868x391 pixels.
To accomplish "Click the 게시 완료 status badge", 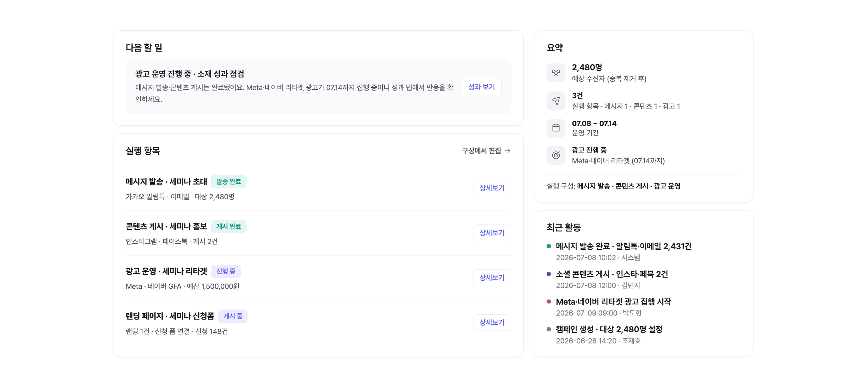I will point(228,226).
